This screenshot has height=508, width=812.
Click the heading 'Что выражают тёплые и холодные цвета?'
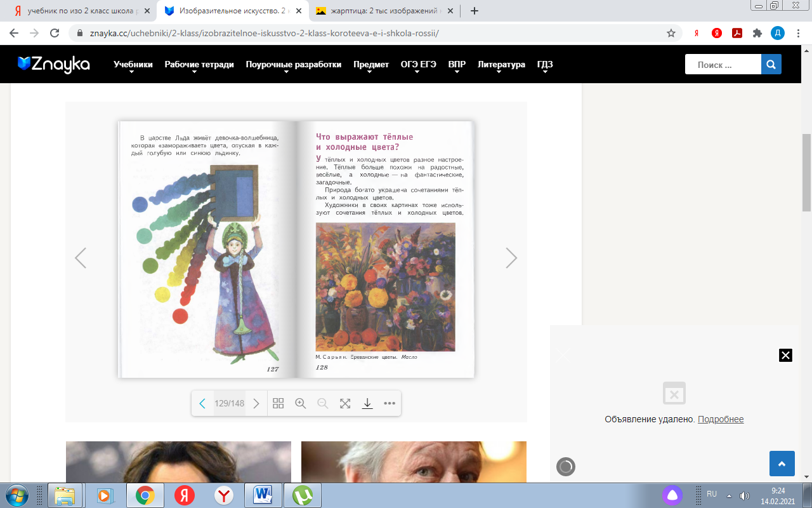pyautogui.click(x=365, y=142)
